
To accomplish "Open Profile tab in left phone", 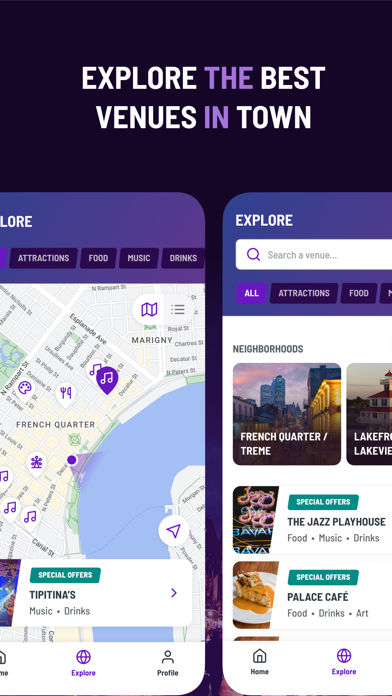I will tap(168, 663).
